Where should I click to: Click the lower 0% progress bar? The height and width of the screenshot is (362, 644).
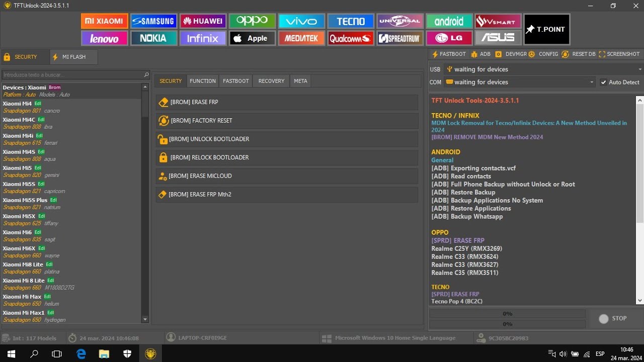point(507,324)
